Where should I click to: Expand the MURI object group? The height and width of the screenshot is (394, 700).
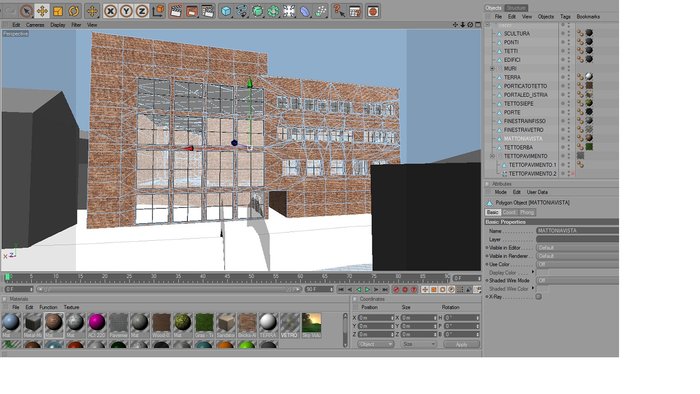492,69
